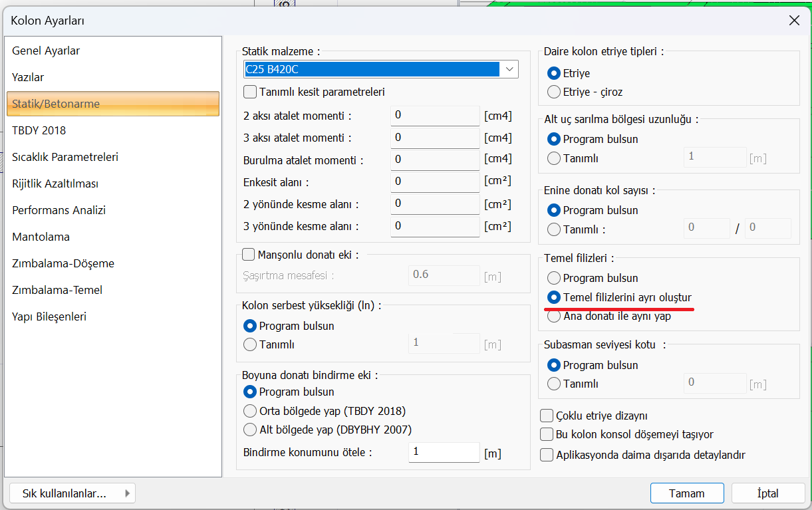Image resolution: width=812 pixels, height=510 pixels.
Task: Switch to the TBDY 2018 section
Action: (39, 130)
